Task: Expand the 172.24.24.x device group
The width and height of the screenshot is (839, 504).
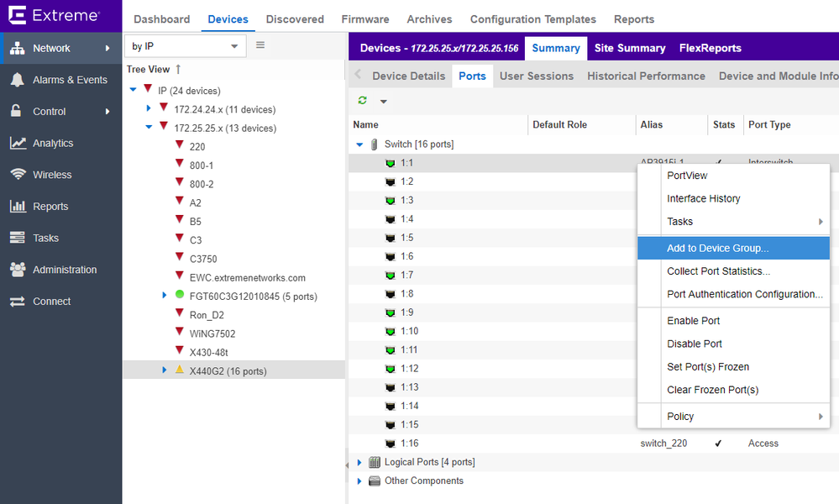Action: tap(149, 109)
